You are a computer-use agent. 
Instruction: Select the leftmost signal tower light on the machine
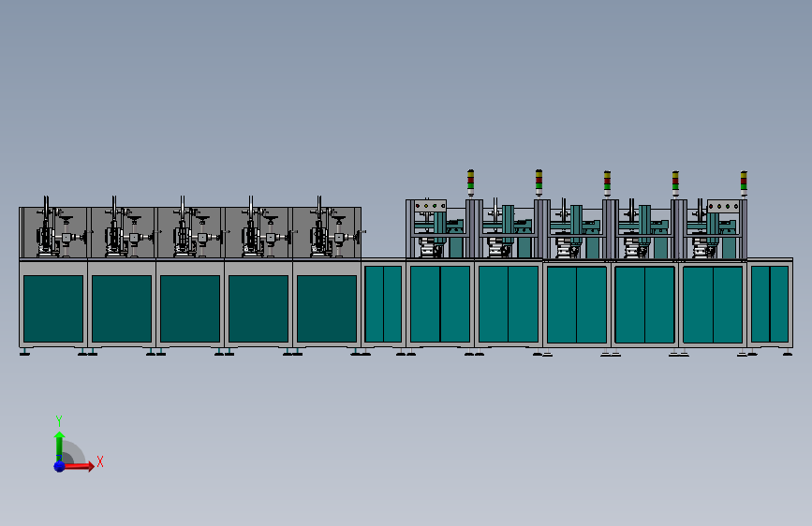tap(470, 183)
